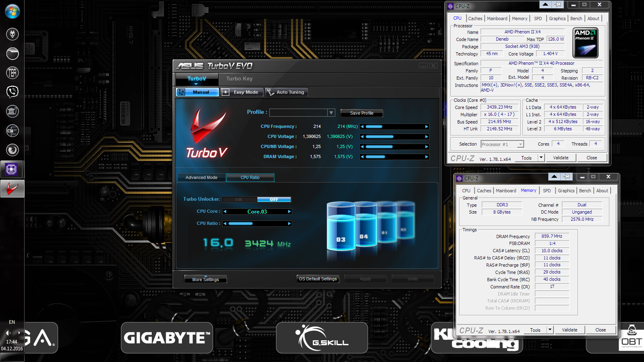Turn Turbo Unlocker ON
This screenshot has height=362, width=644.
pyautogui.click(x=239, y=200)
